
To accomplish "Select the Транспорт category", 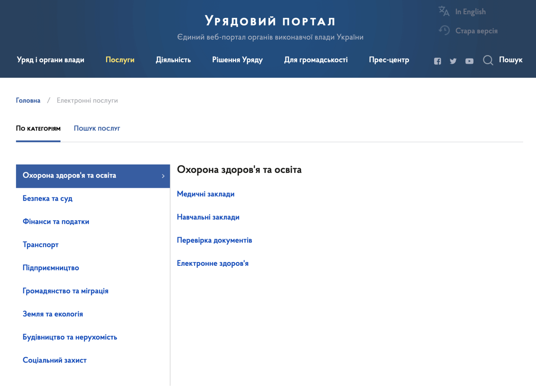I will click(41, 245).
